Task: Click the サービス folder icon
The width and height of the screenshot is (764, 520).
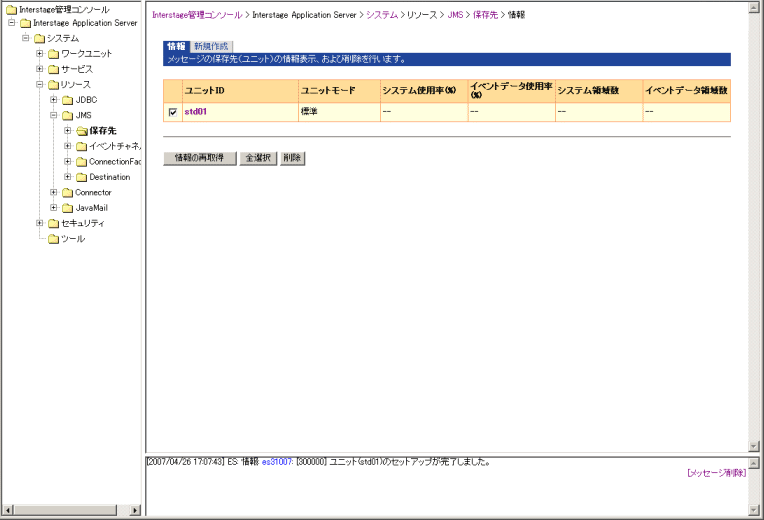Action: [54, 69]
